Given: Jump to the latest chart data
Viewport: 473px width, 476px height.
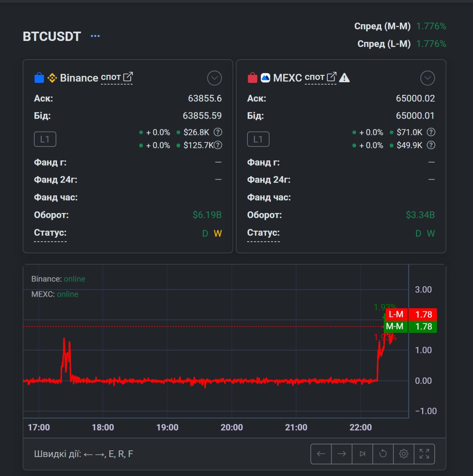Looking at the screenshot, I should (x=362, y=454).
